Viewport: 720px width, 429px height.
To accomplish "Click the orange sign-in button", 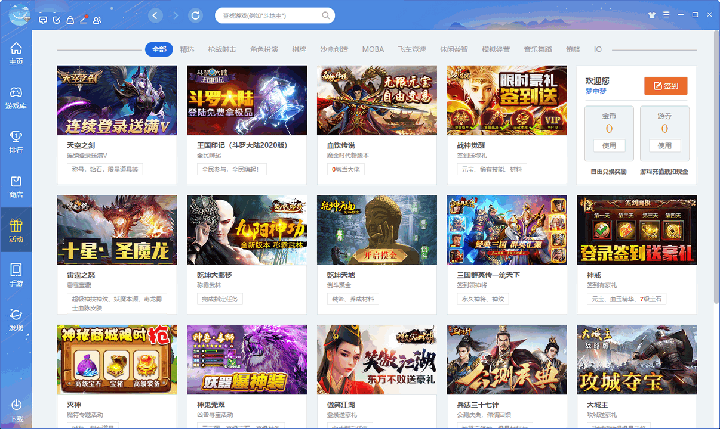I will (665, 86).
